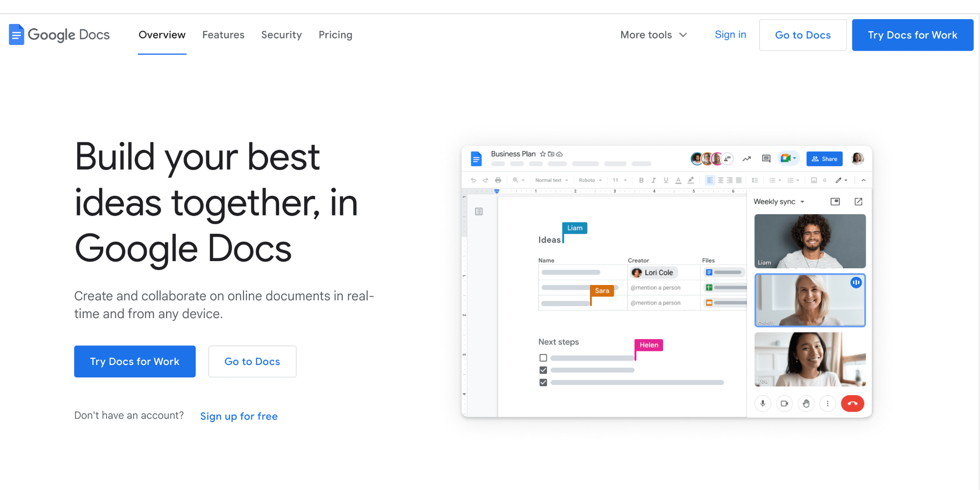Click the insert image icon in toolbar
This screenshot has width=980, height=490.
[x=813, y=180]
